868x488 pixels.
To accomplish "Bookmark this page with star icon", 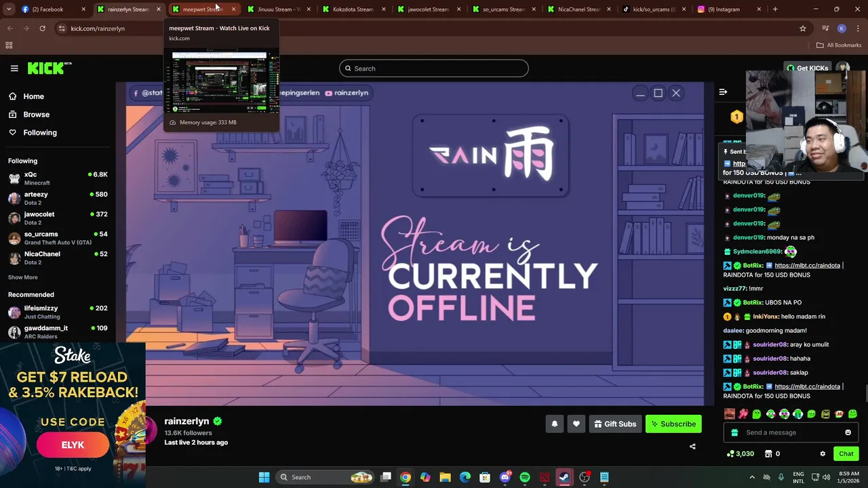I will (x=803, y=28).
